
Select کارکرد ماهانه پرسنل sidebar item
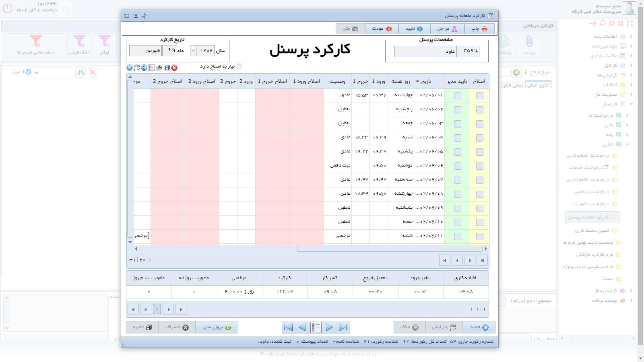point(592,217)
